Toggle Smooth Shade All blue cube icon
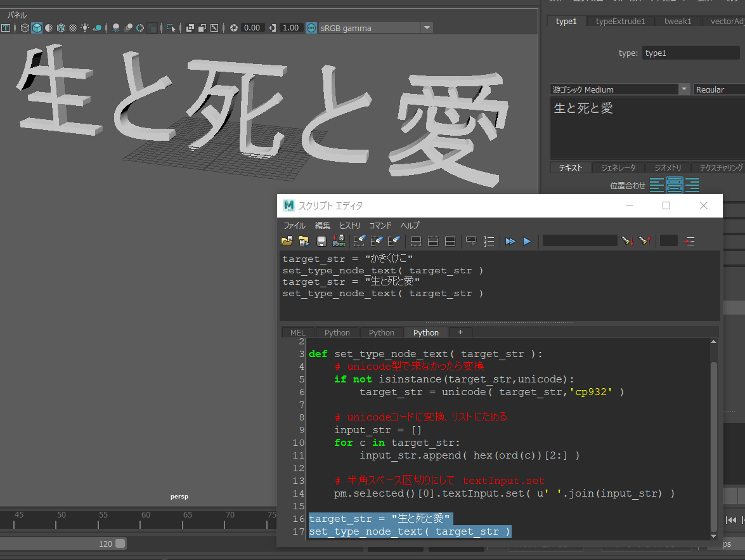 [37, 28]
